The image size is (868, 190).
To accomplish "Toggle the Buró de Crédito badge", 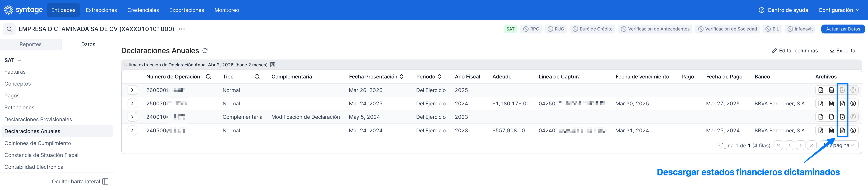I will [x=592, y=29].
